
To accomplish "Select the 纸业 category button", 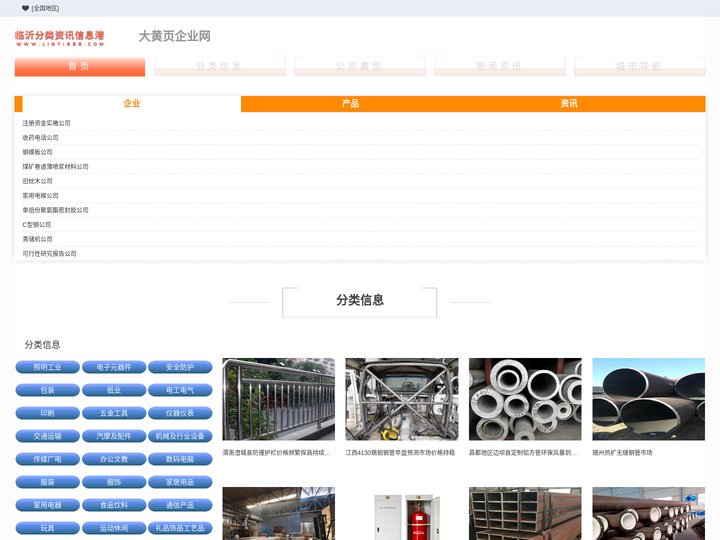I will pos(114,390).
